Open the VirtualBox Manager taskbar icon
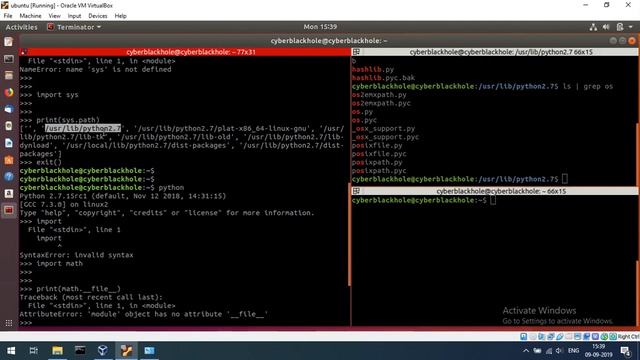 (x=103, y=351)
